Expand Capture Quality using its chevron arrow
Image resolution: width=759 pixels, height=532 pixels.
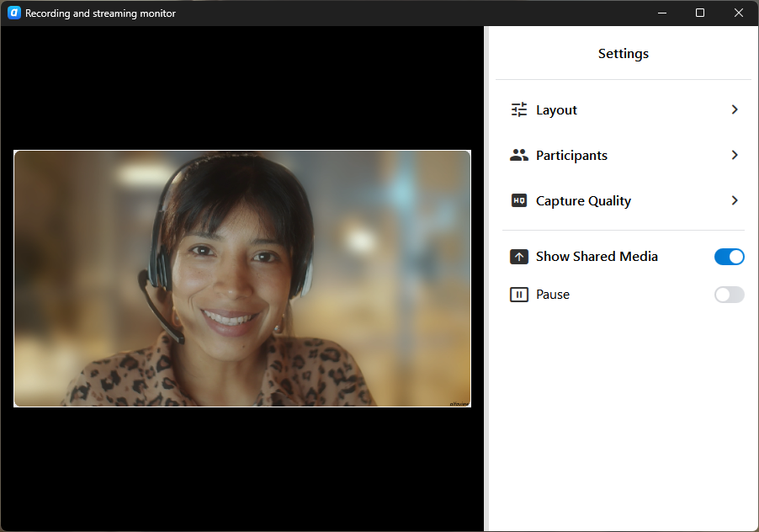coord(735,201)
